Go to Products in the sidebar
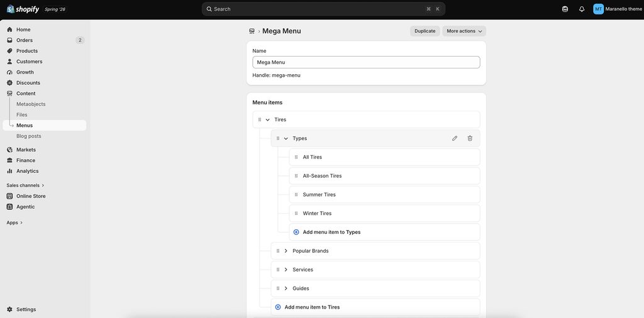644x318 pixels. tap(27, 51)
